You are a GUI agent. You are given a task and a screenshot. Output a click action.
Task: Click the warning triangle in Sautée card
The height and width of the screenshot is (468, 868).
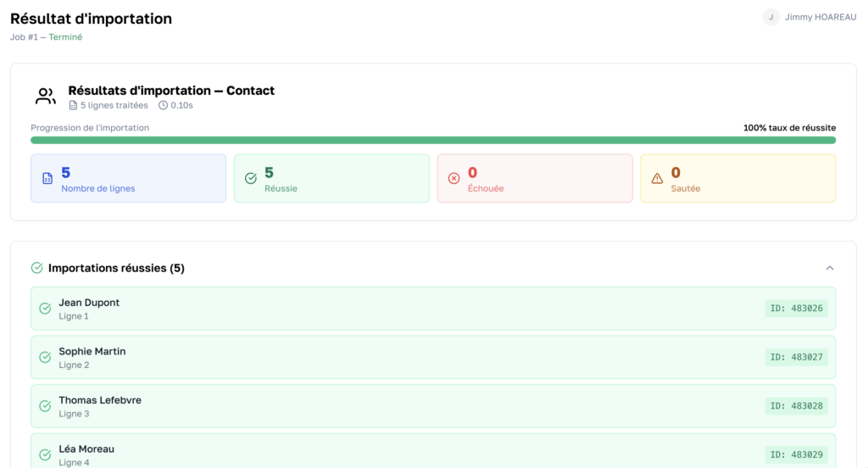(657, 179)
